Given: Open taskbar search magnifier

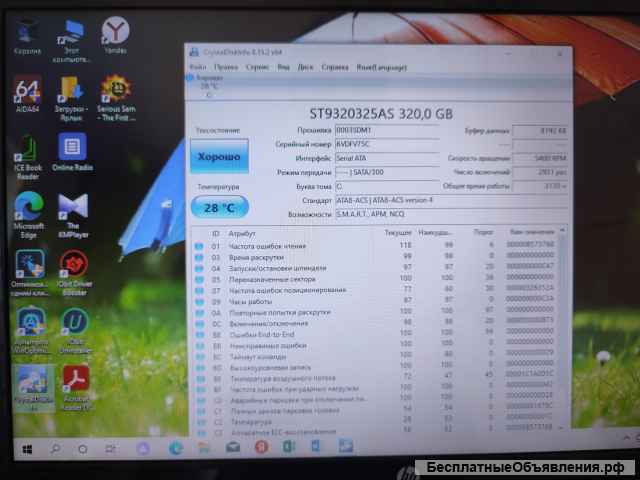Looking at the screenshot, I should click(56, 449).
